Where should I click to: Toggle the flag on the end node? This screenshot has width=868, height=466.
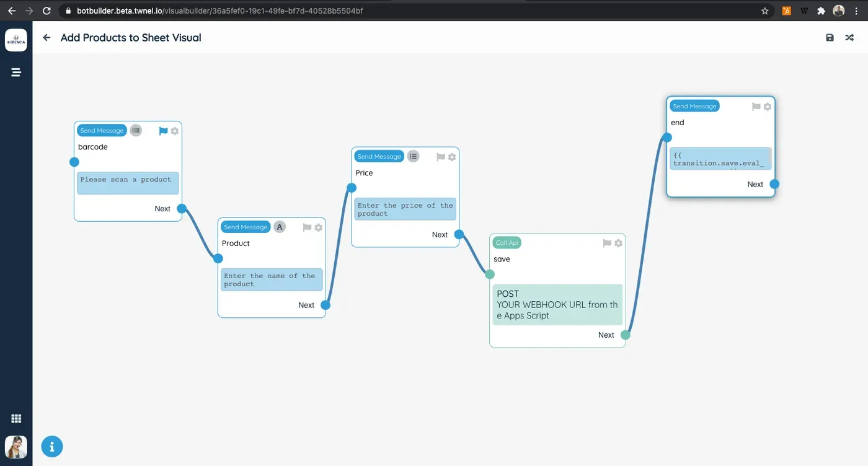(x=756, y=107)
